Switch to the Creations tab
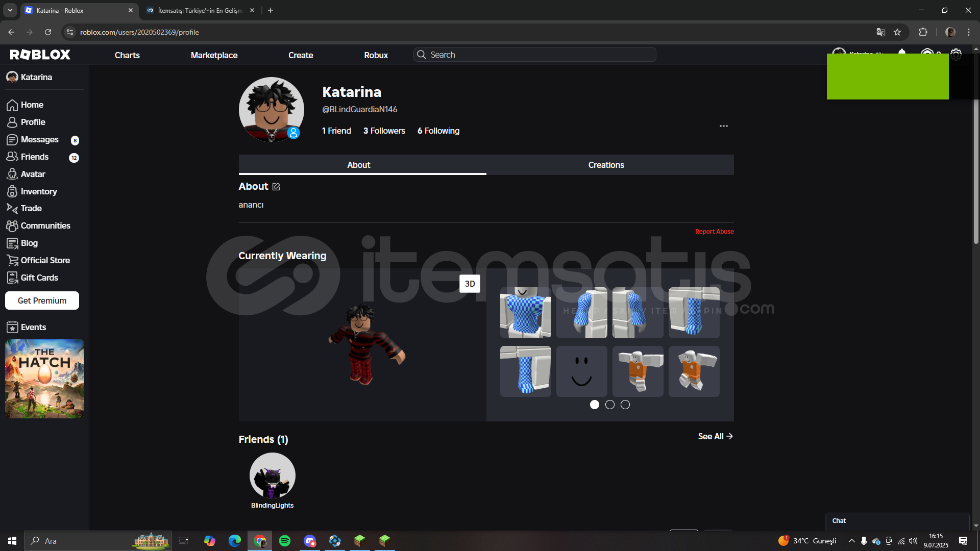The width and height of the screenshot is (980, 551). (x=610, y=165)
